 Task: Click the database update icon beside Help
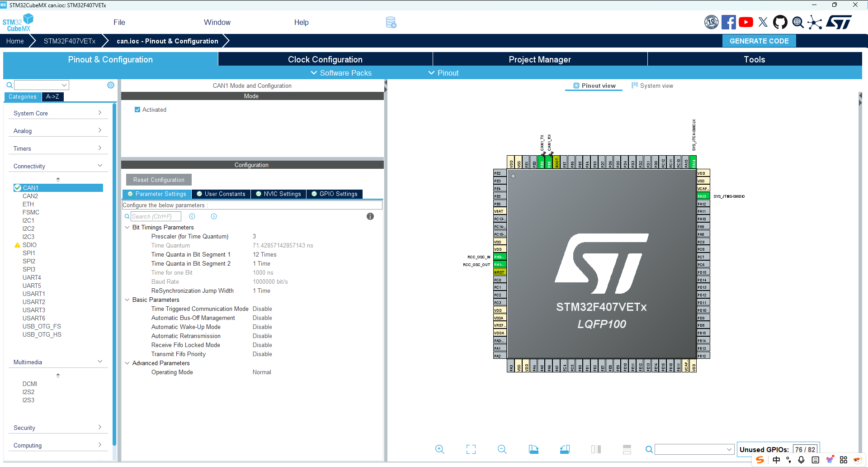coord(391,23)
